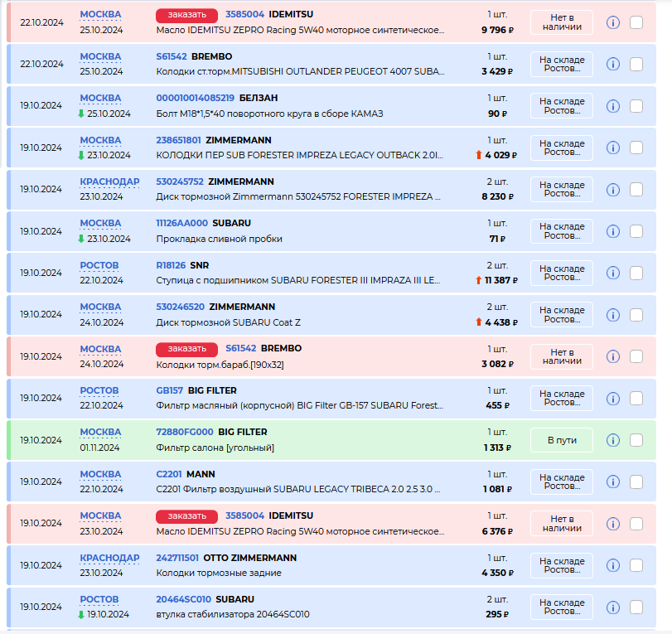Open part number C2201 link
672x634 pixels.
(169, 474)
